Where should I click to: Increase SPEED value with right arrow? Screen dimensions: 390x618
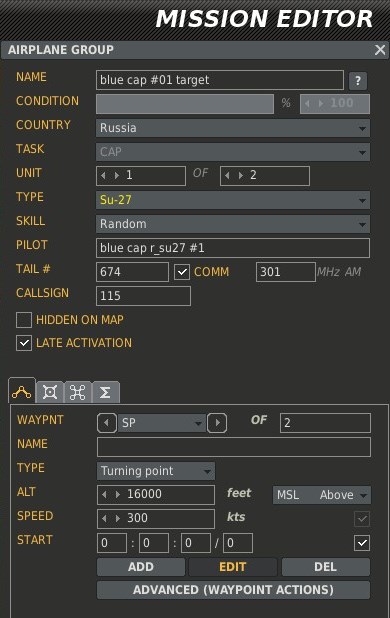coord(117,518)
